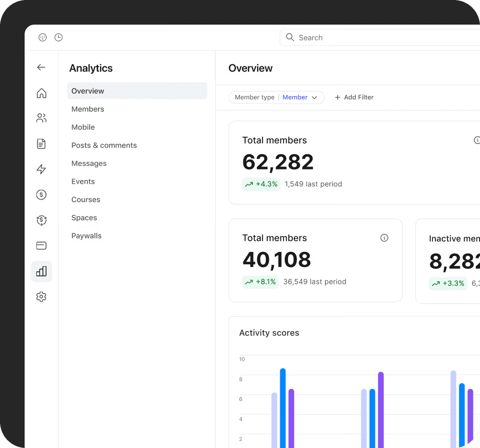The height and width of the screenshot is (448, 480).
Task: Open the dotted-circle dollar badge sidebar icon
Action: (x=41, y=220)
